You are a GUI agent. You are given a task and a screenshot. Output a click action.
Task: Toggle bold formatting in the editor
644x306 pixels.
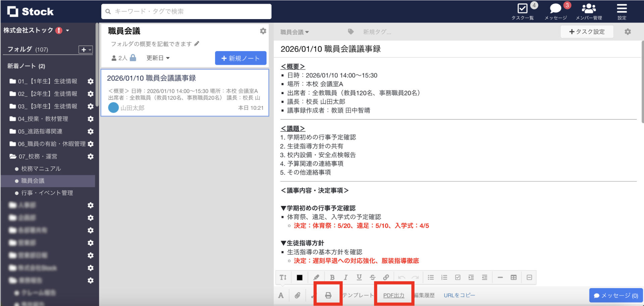[332, 277]
